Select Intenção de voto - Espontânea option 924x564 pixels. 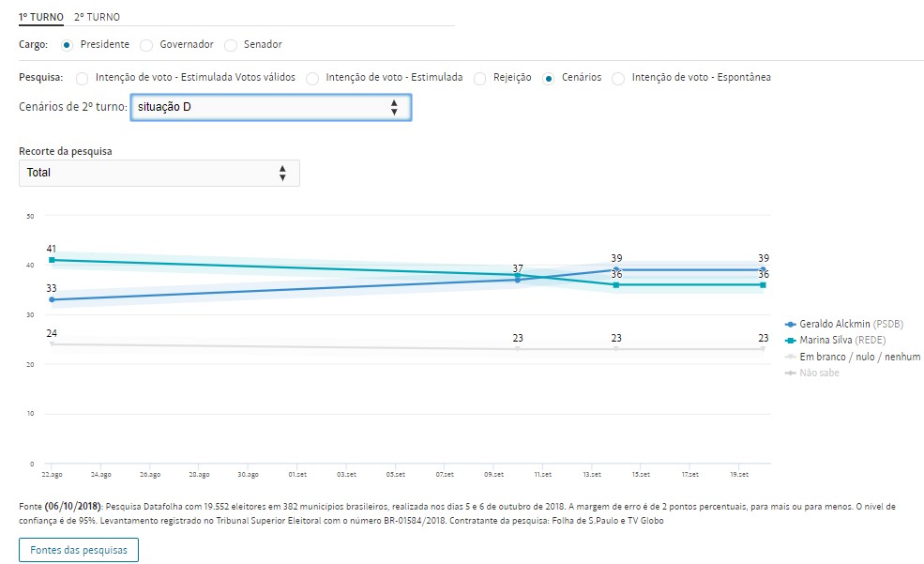[618, 78]
